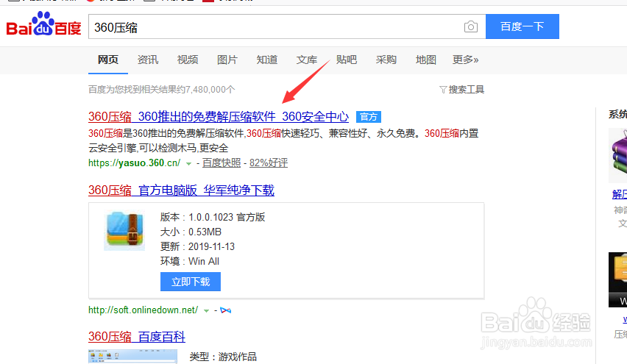Go to the 贴吧 tab
Viewport: 627px width, 364px height.
tap(347, 60)
